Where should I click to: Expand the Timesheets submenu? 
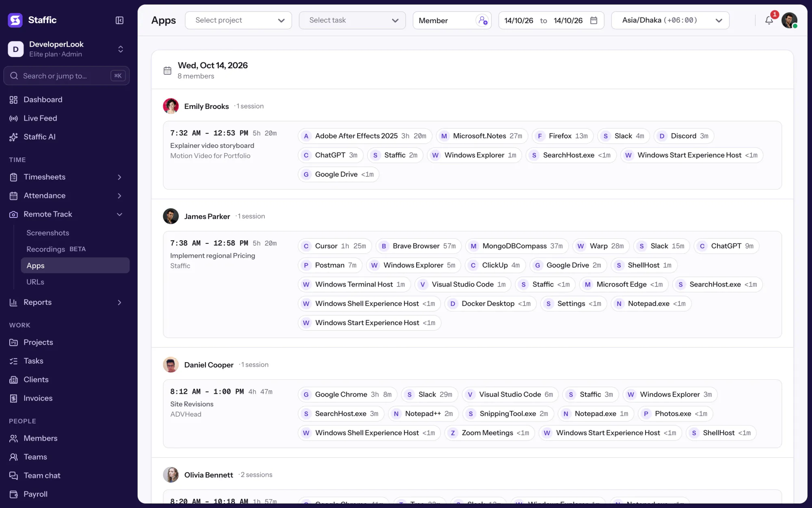click(x=119, y=177)
